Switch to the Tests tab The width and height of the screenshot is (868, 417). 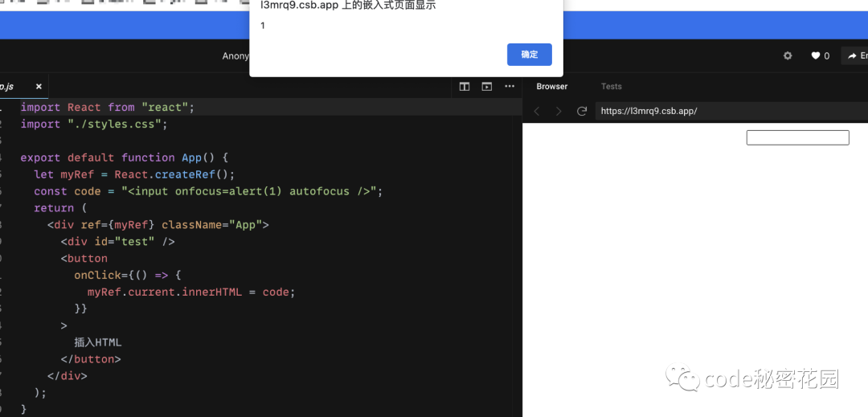[x=612, y=86]
